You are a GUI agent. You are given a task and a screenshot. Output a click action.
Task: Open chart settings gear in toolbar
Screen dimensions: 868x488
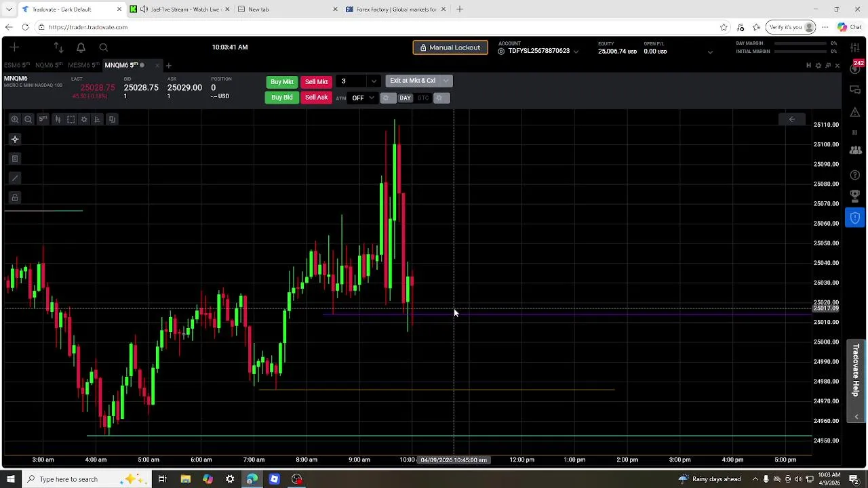[84, 119]
